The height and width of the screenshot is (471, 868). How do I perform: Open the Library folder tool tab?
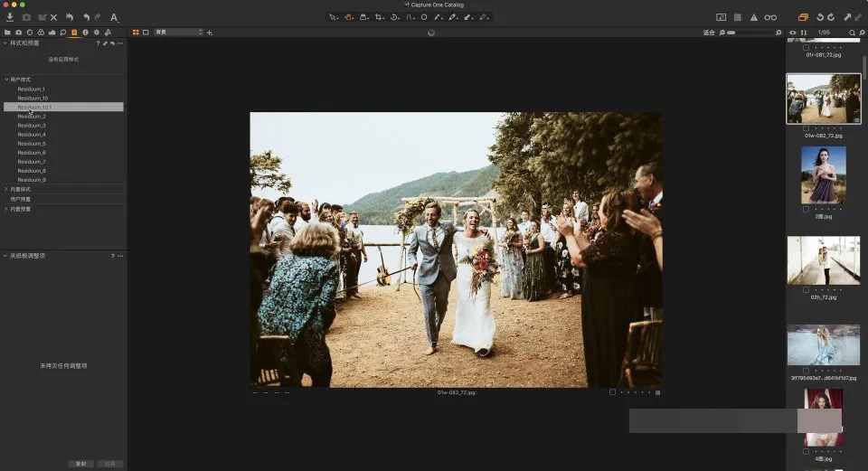7,33
